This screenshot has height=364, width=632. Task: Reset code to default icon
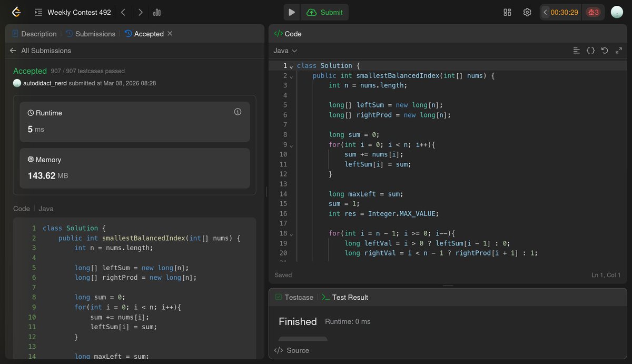point(605,51)
